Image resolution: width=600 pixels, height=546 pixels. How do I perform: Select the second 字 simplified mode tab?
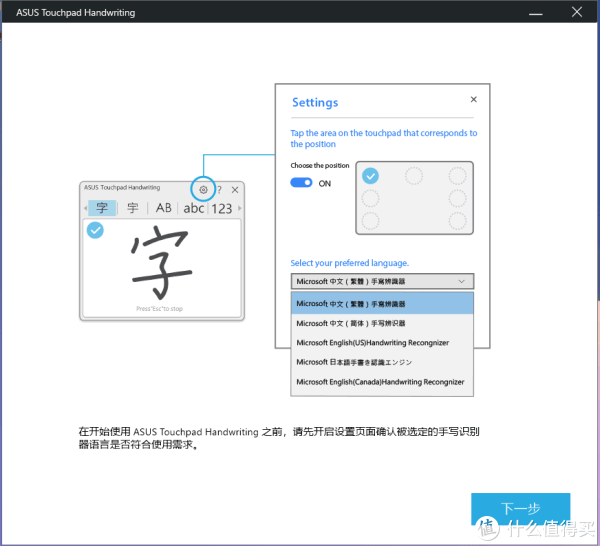132,208
